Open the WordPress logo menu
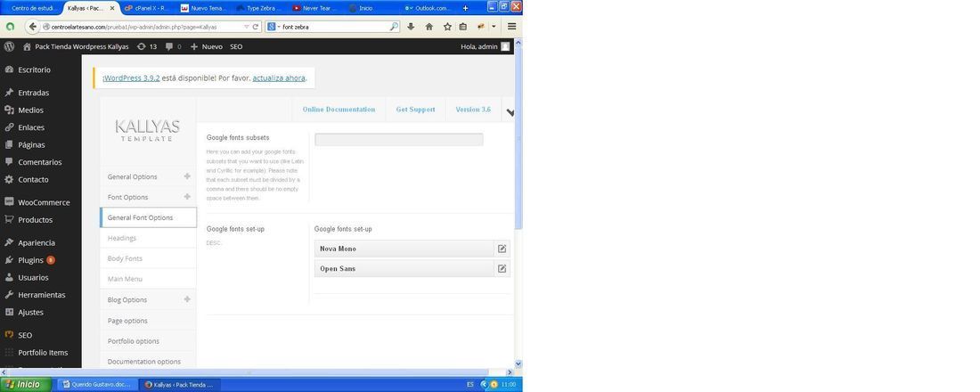The height and width of the screenshot is (392, 980). [x=9, y=46]
